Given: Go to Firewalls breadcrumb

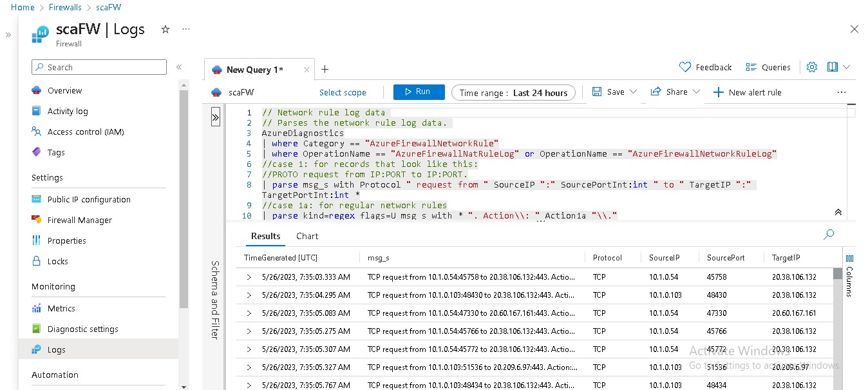Looking at the screenshot, I should click(65, 8).
